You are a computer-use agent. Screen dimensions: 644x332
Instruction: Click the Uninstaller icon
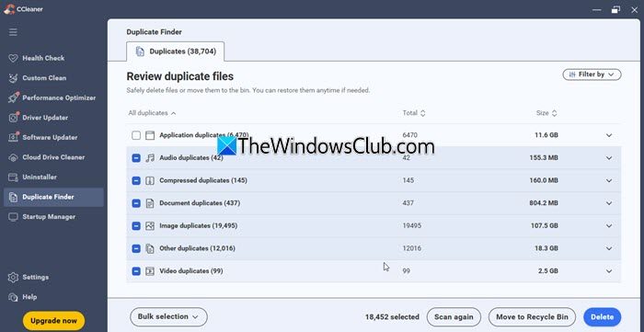(x=13, y=177)
